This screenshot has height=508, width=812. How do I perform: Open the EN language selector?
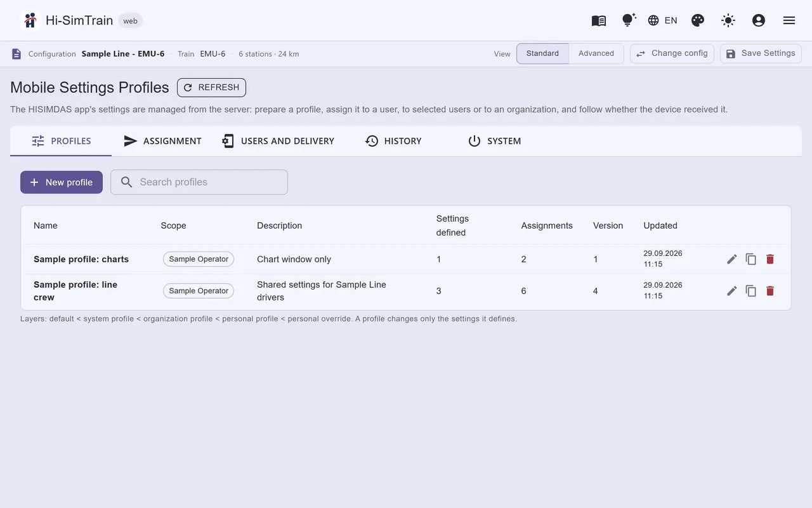coord(662,20)
